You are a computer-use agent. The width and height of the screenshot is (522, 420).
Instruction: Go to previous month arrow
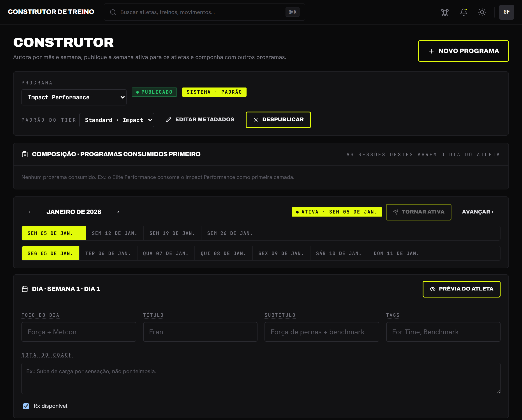[30, 212]
